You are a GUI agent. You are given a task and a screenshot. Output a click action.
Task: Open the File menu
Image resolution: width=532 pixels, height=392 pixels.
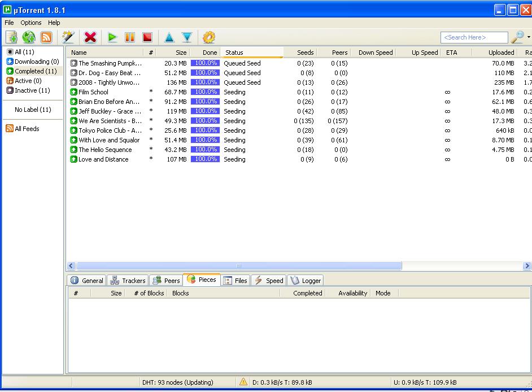click(9, 23)
